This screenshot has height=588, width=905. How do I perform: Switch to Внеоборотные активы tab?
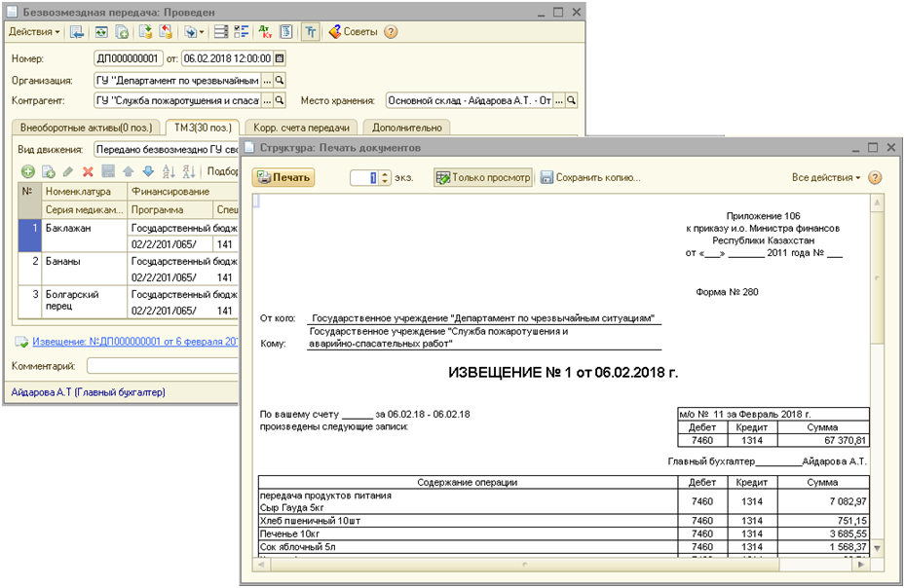(x=84, y=128)
